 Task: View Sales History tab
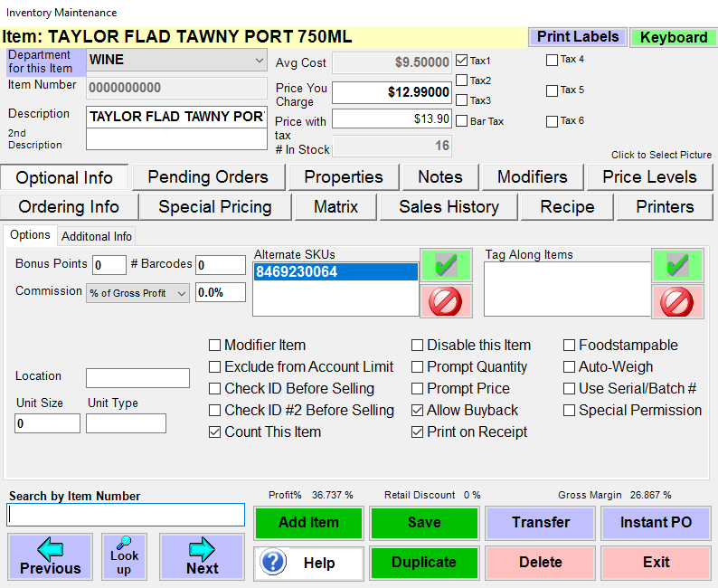449,207
